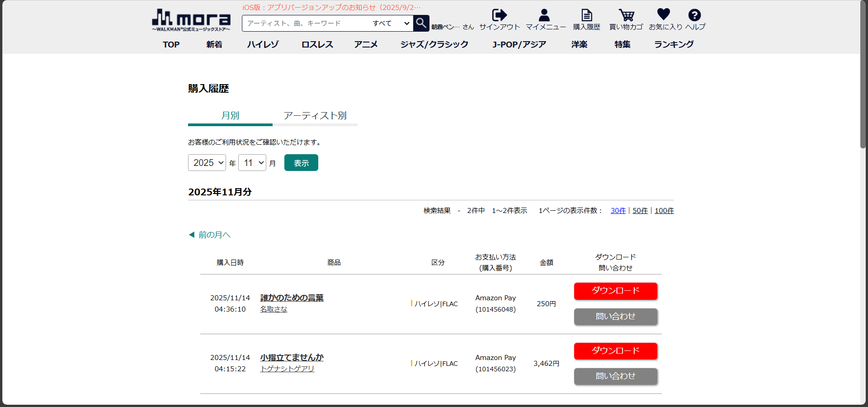The height and width of the screenshot is (407, 868).
Task: Click the favorites heart icon
Action: click(663, 15)
